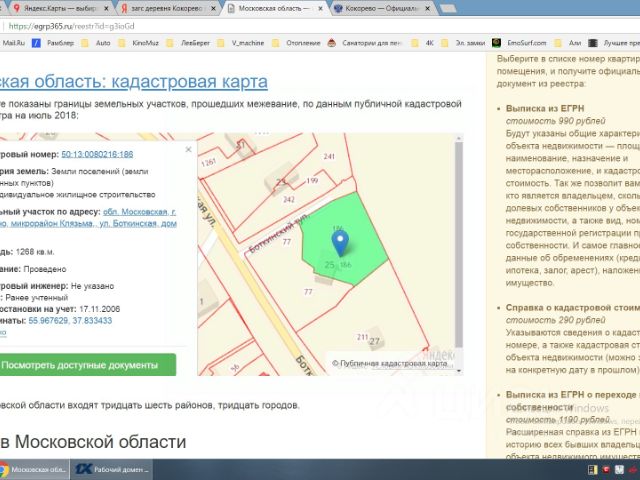
Task: Open the Али bookmarks folder
Action: (x=568, y=43)
